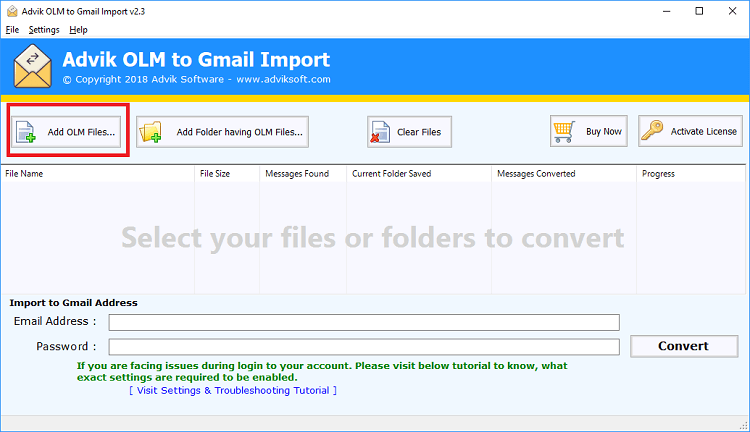
Task: Click the shopping cart Buy Now icon
Action: pyautogui.click(x=564, y=132)
